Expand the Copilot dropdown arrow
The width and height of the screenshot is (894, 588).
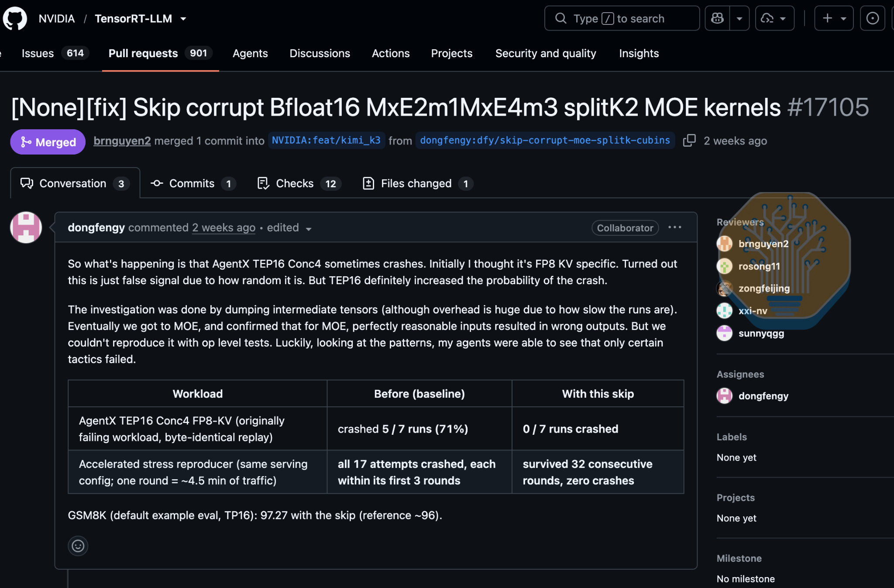point(739,18)
